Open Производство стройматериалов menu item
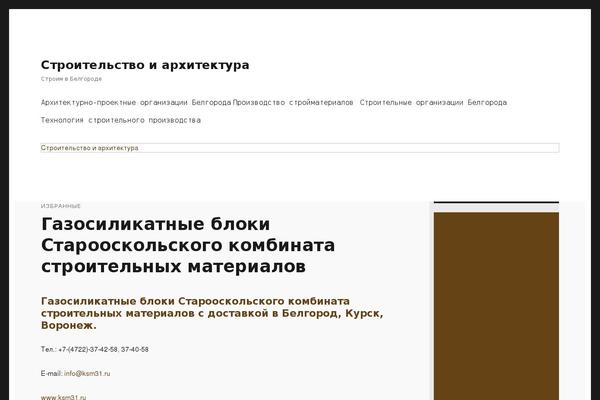This screenshot has width=600, height=400. click(293, 103)
